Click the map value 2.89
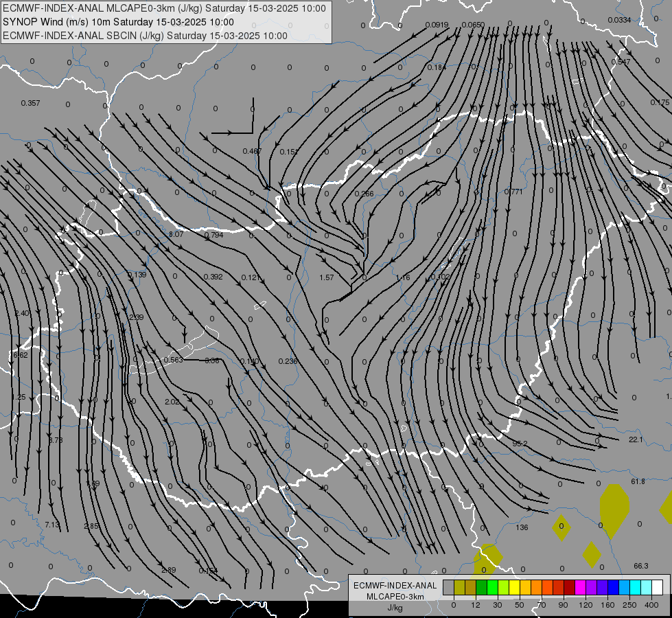Viewport: 672px width, 618px height. click(x=168, y=570)
